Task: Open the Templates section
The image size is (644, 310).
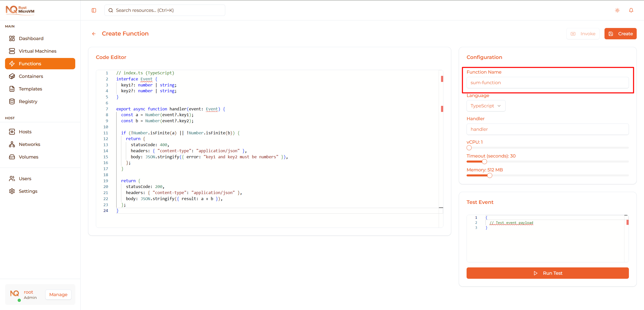Action: click(x=30, y=89)
